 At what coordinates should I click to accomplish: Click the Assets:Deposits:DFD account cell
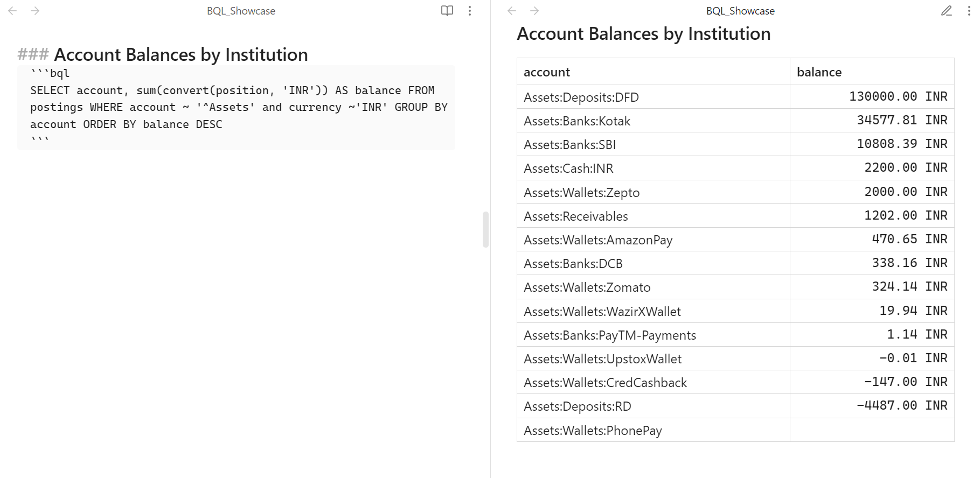pyautogui.click(x=581, y=97)
